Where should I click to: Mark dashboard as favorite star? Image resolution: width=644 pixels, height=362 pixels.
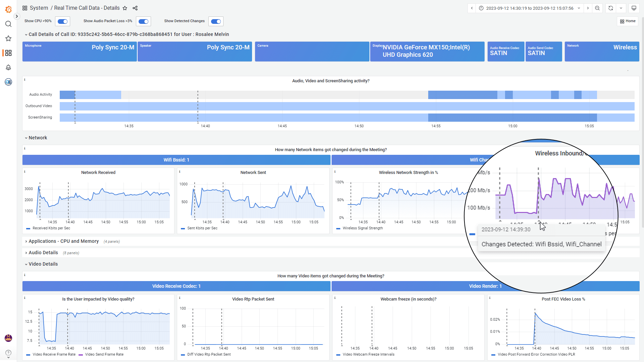click(125, 8)
